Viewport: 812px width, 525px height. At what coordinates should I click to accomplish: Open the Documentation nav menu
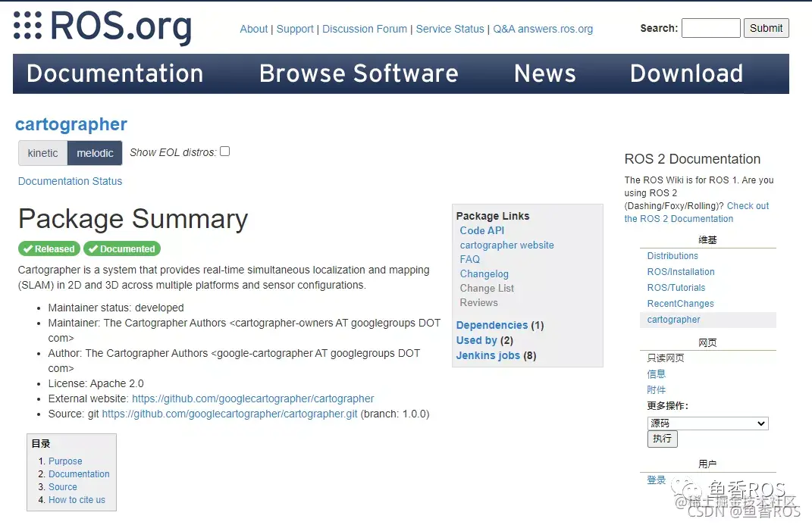(115, 73)
